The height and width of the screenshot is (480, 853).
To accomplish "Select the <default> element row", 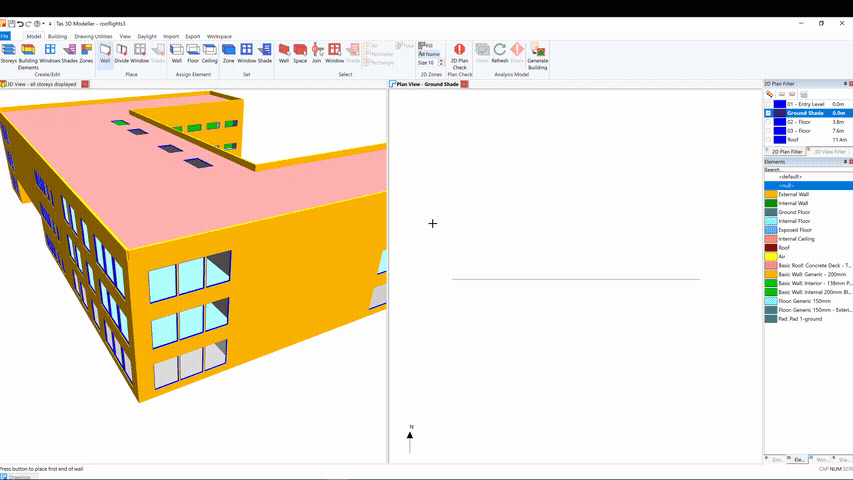I will pos(808,177).
